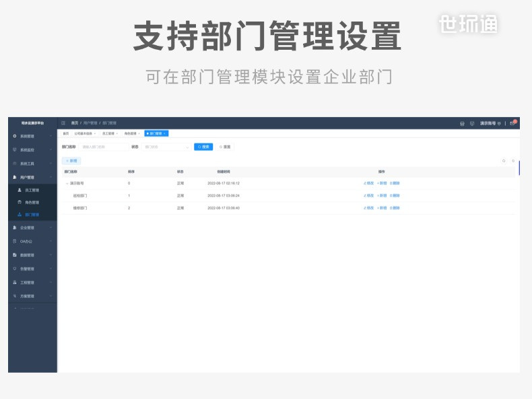
Task: Click the 重置 button
Action: pyautogui.click(x=225, y=147)
